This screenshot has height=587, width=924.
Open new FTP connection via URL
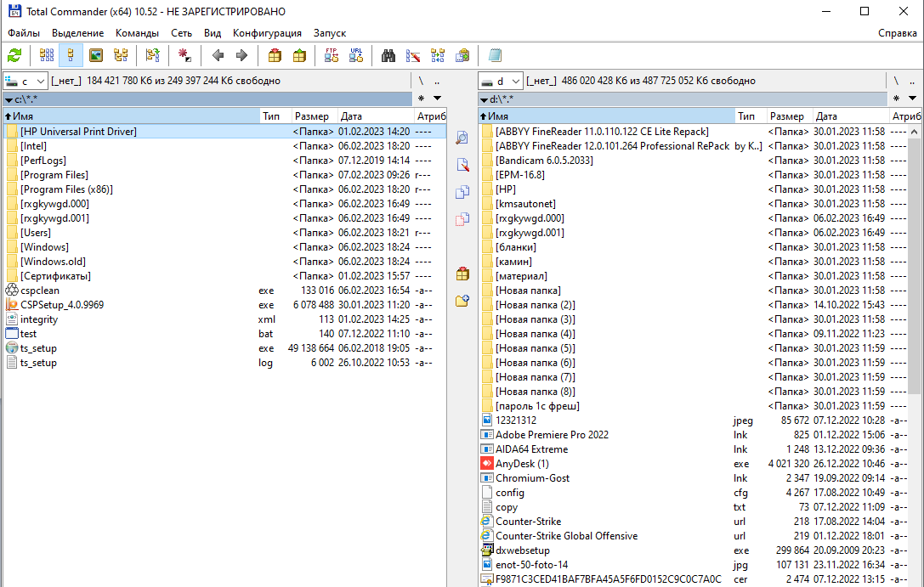point(356,55)
